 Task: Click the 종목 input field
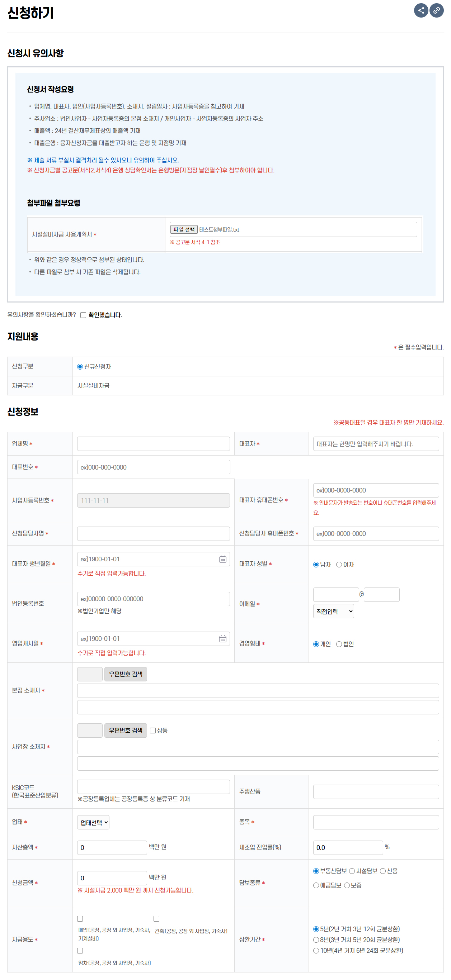(376, 822)
